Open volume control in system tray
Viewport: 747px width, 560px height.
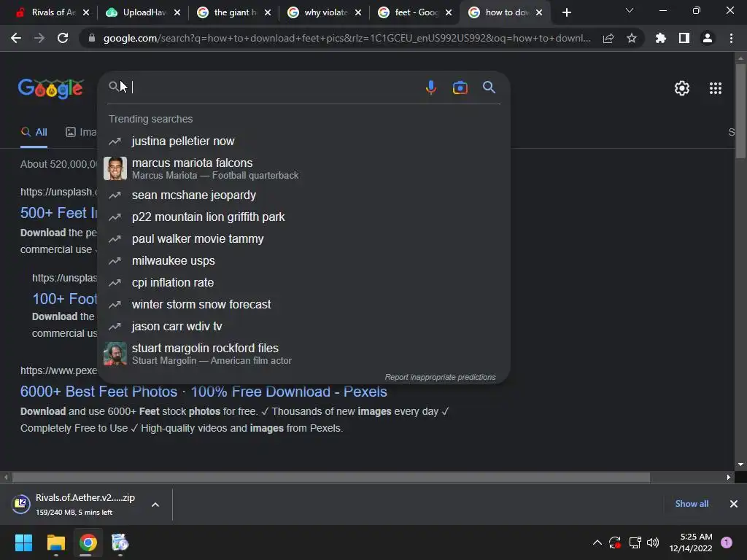click(x=653, y=542)
